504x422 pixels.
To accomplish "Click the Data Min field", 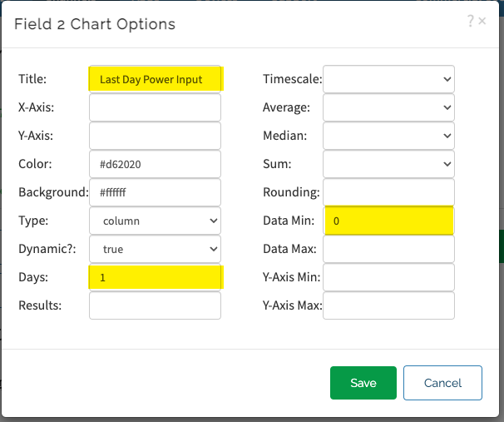I will [388, 221].
